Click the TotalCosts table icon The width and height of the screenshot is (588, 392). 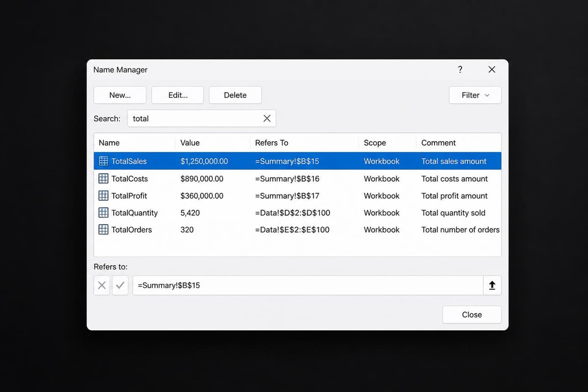[103, 179]
